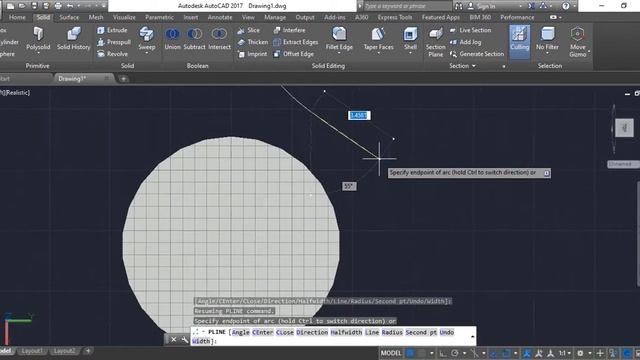Click the Add Jog tool

[x=465, y=42]
